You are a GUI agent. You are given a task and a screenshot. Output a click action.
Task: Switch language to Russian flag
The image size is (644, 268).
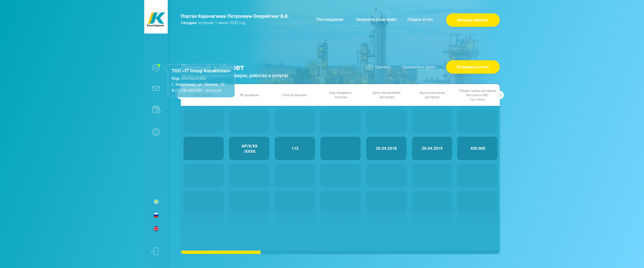point(156,215)
